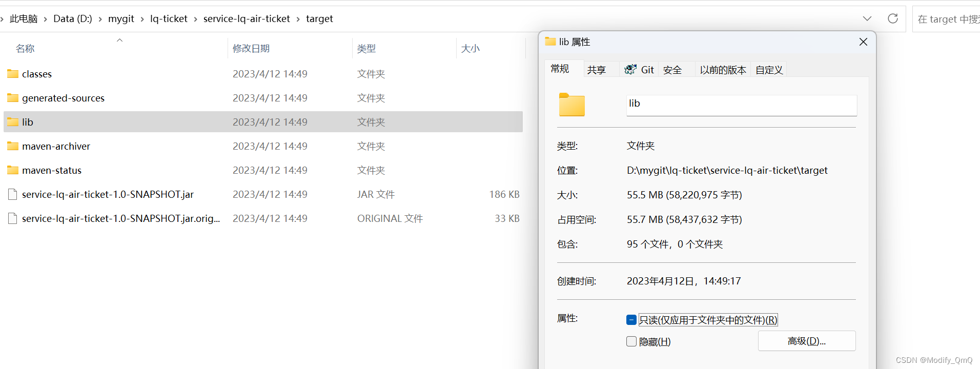This screenshot has height=369, width=980.
Task: Sort by 大小 column header
Action: [471, 49]
